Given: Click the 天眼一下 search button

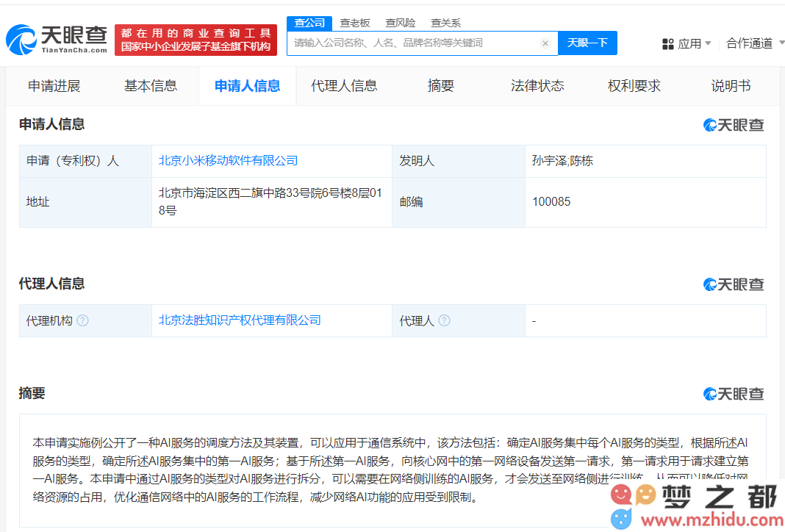Looking at the screenshot, I should 587,43.
